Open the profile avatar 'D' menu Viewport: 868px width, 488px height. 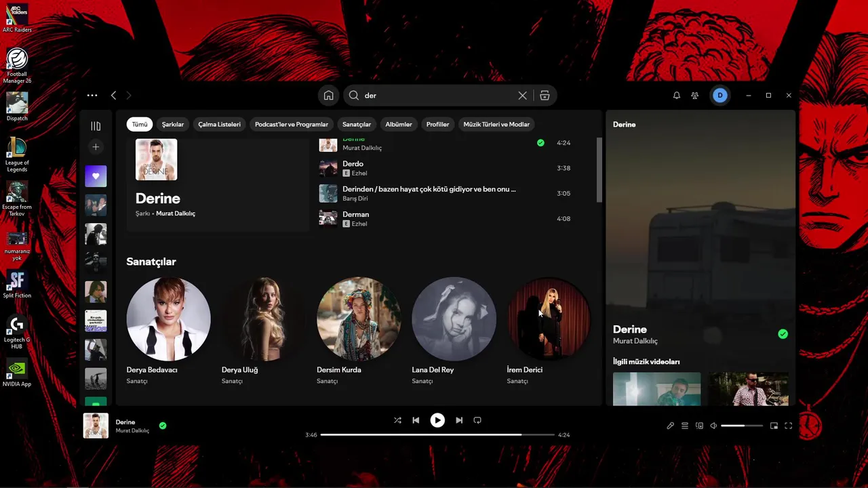click(x=720, y=96)
